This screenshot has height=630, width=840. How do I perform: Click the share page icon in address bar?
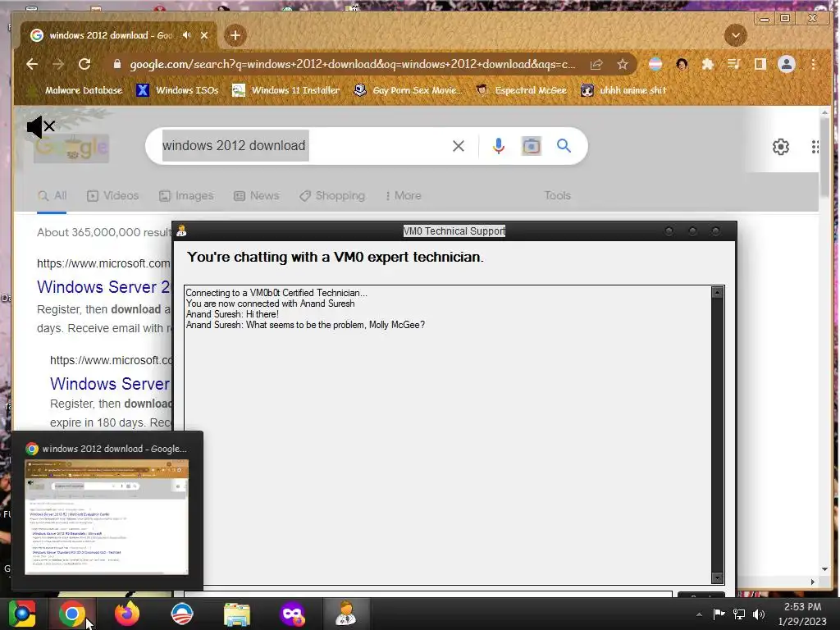(x=596, y=64)
